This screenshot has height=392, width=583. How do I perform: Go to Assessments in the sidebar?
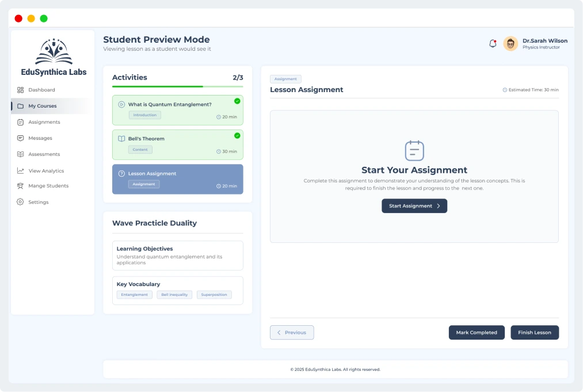click(44, 154)
